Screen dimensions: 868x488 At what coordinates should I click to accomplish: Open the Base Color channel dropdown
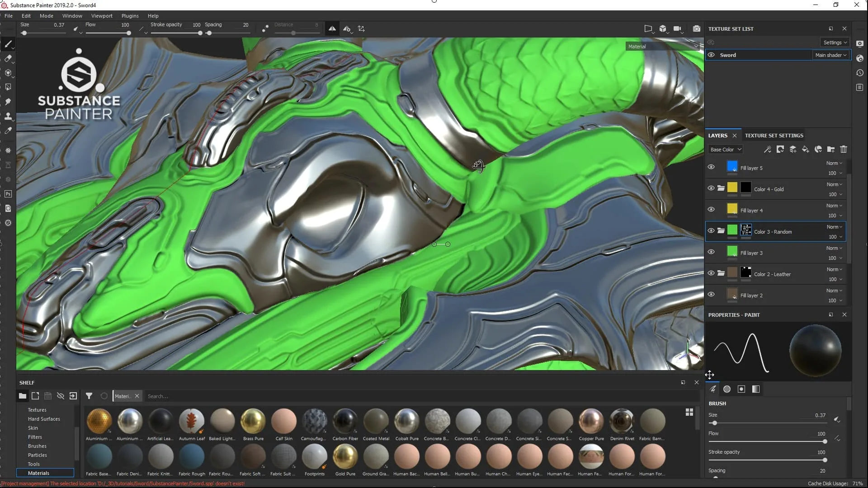724,149
